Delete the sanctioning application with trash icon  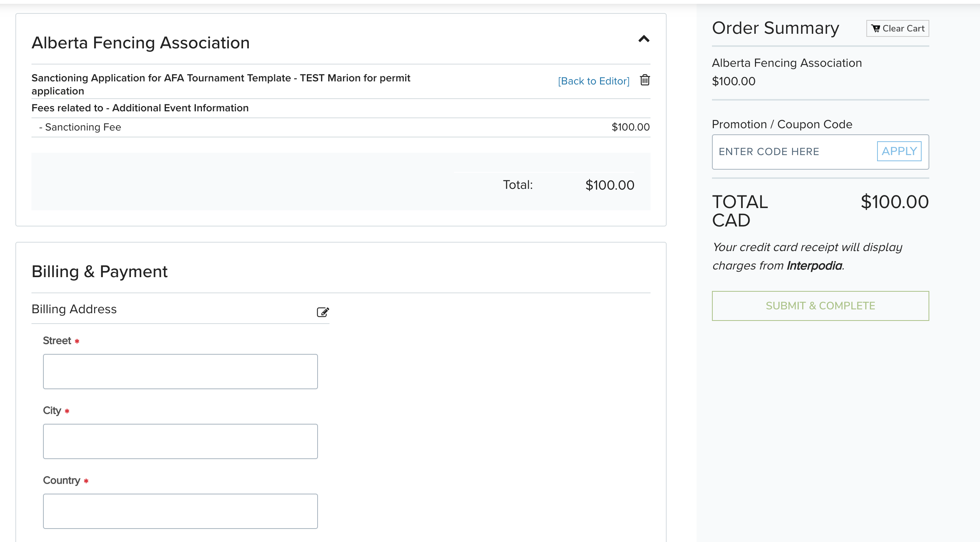click(x=645, y=80)
